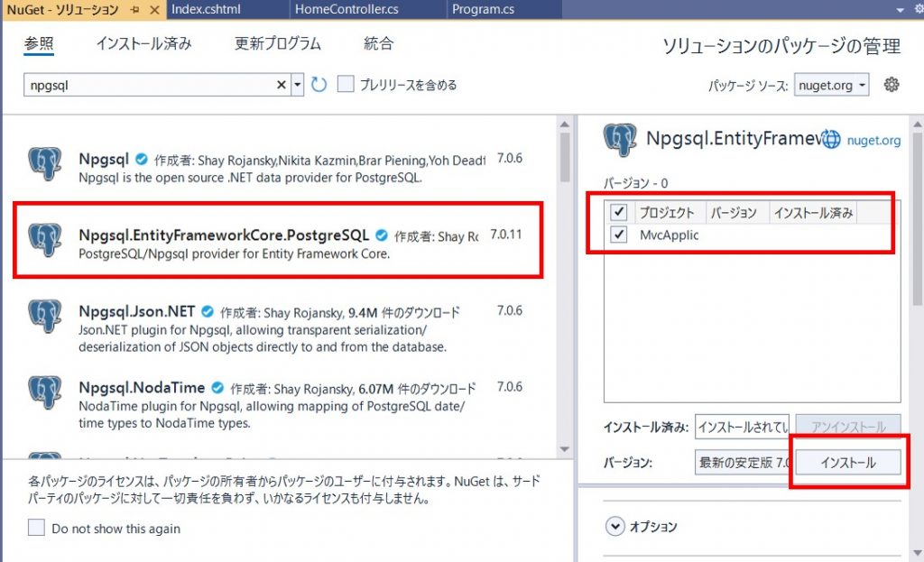The width and height of the screenshot is (924, 562).
Task: Toggle the MvcApplic project checkbox
Action: click(619, 235)
